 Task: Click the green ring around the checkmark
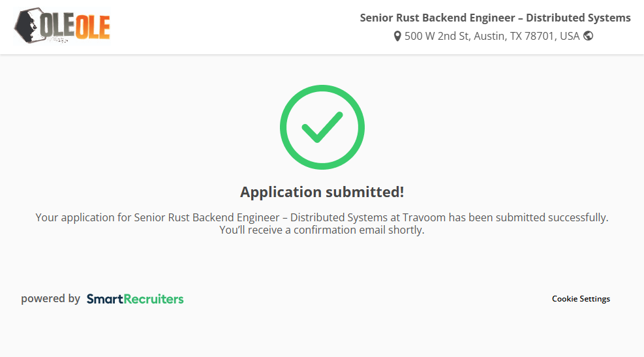point(284,127)
